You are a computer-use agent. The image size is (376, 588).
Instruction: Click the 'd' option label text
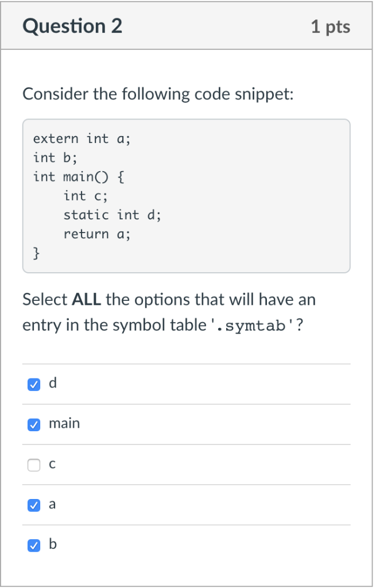pos(53,383)
